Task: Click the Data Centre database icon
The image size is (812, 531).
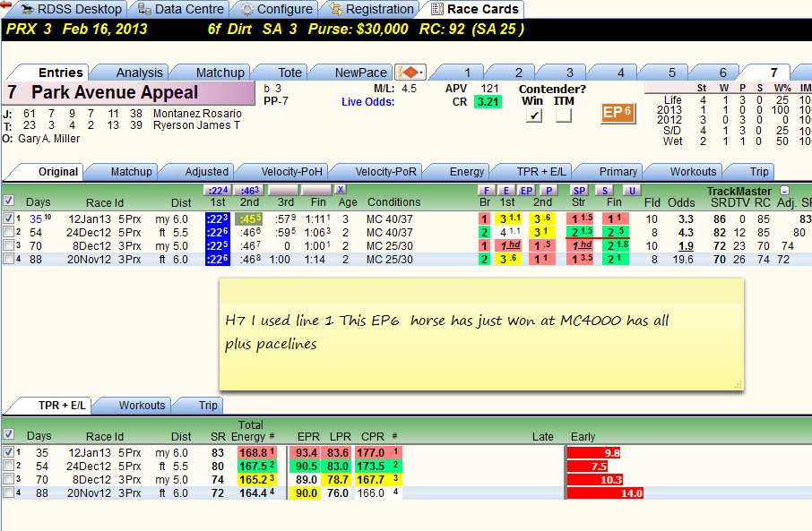Action: [x=144, y=9]
